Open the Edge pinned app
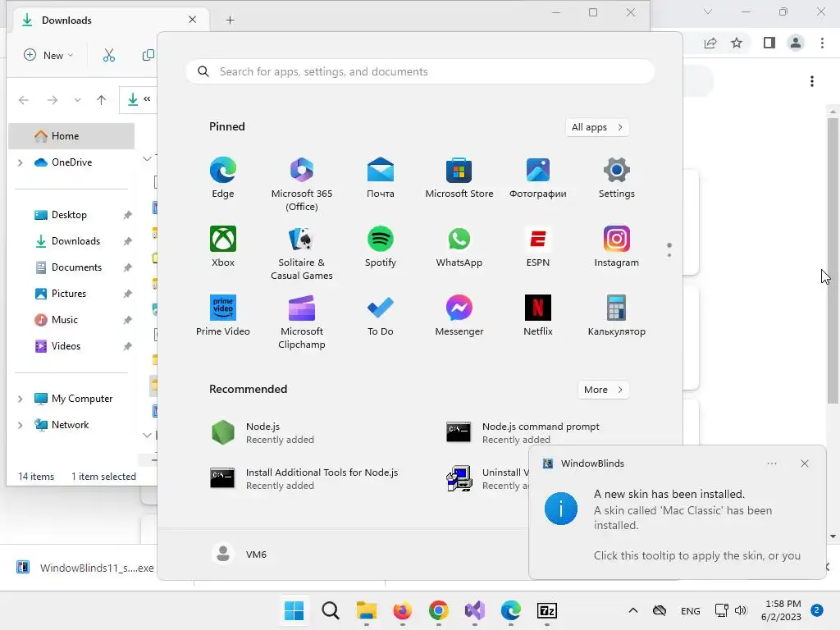840x630 pixels. point(223,178)
